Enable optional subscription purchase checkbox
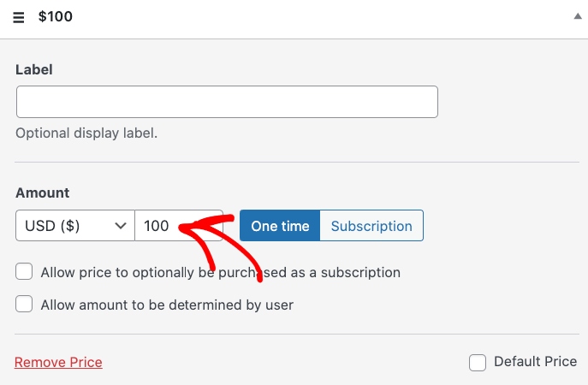The image size is (588, 385). pyautogui.click(x=25, y=272)
